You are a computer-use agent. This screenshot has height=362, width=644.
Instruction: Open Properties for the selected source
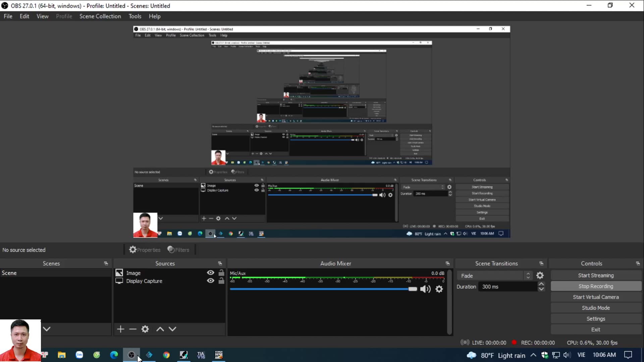(145, 250)
